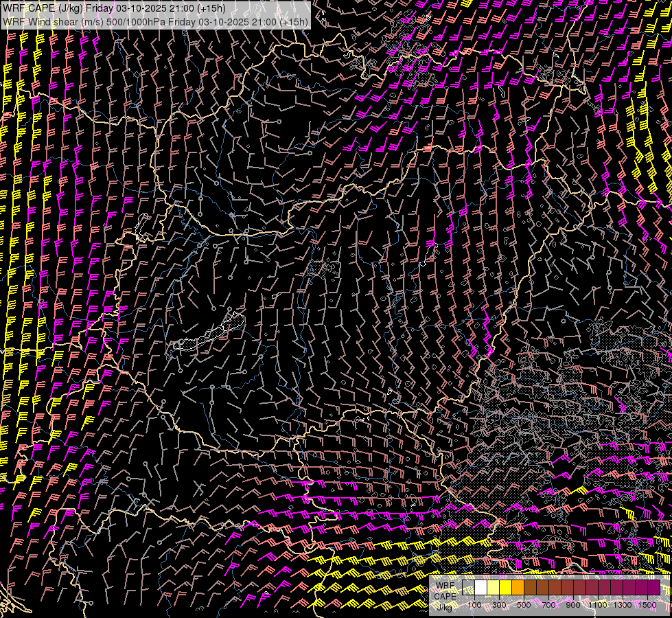Viewport: 672px width, 618px height.
Task: Click the WRF CAPE (J/kg) title line
Action: [113, 8]
